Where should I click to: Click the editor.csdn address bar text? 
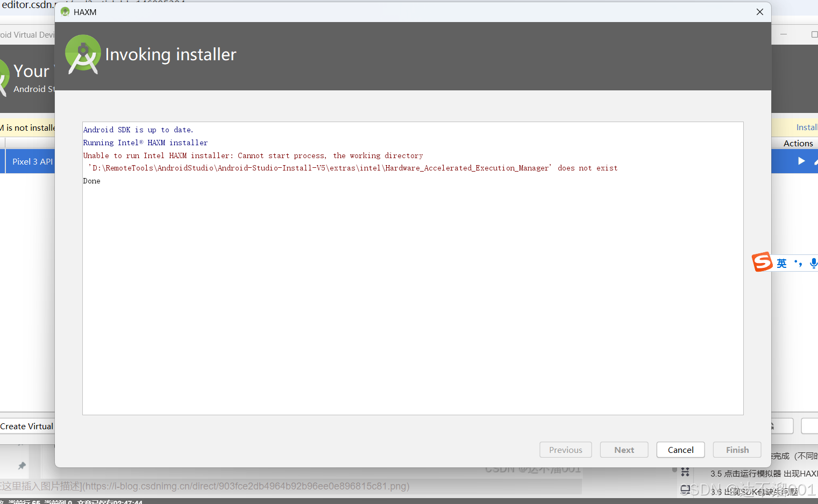(x=27, y=5)
